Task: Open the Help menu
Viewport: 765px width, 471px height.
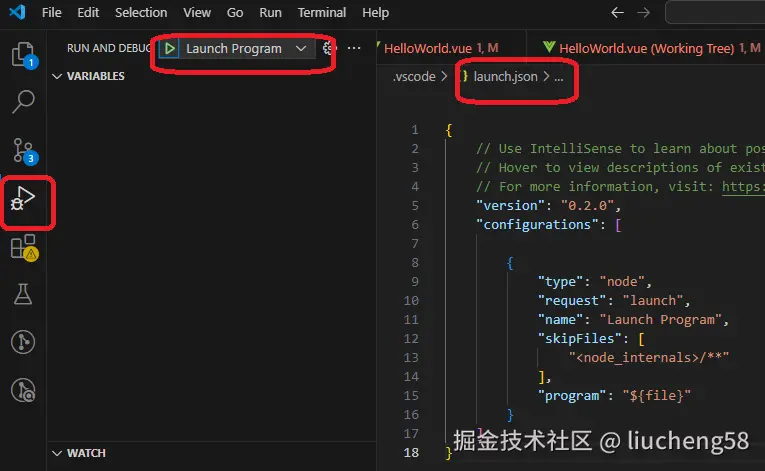Action: 375,12
